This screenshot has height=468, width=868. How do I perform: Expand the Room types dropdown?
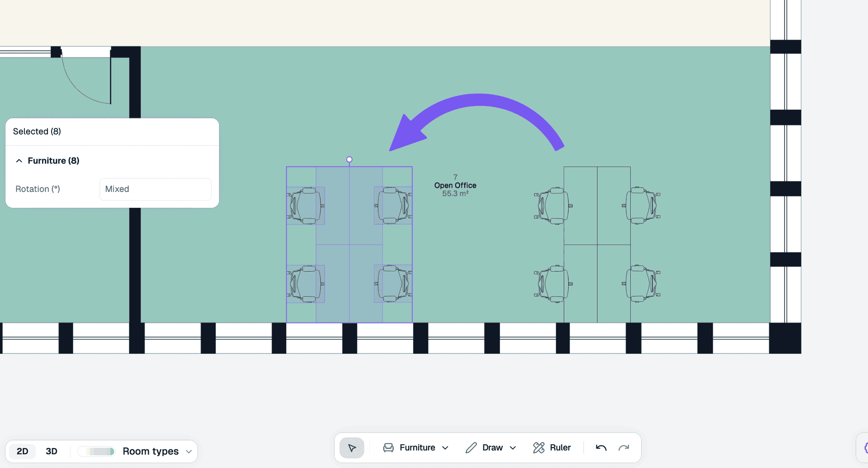pyautogui.click(x=189, y=451)
